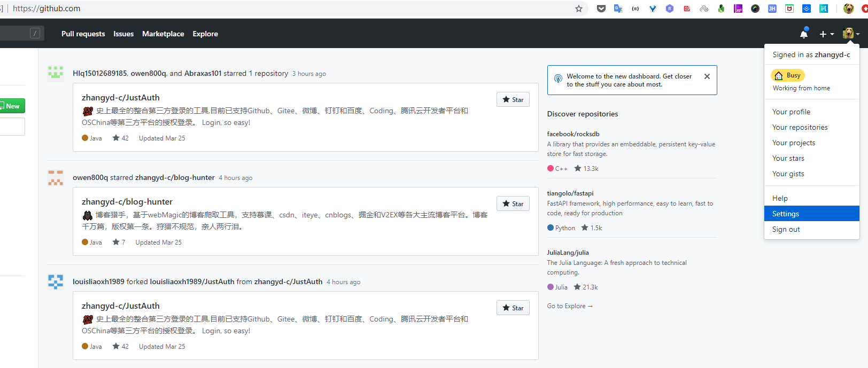Viewport: 868px width, 368px height.
Task: Select Sign out from the menu
Action: click(x=786, y=229)
